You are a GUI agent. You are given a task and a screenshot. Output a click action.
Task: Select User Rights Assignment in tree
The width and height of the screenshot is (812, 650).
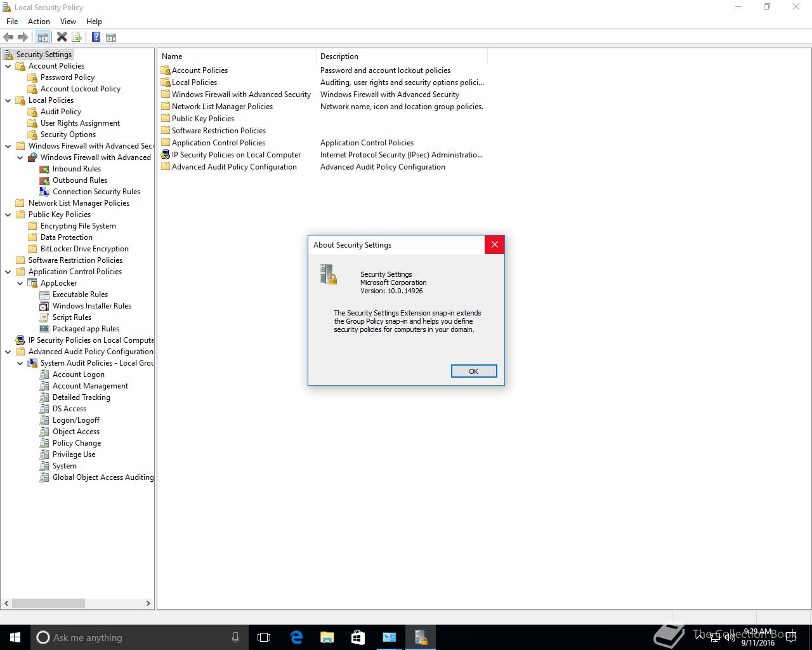pyautogui.click(x=80, y=123)
